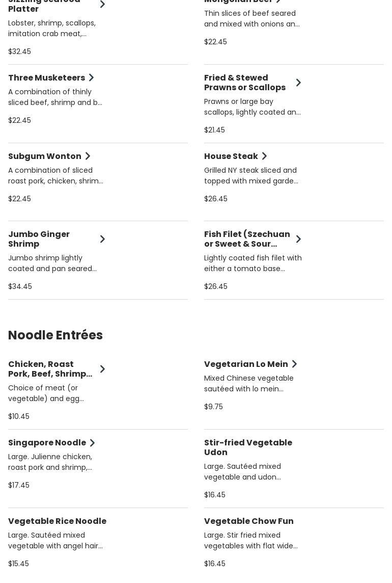Click the chevron next to Three Musketeers
Viewport: 392px width, 583px height.
coord(92,78)
